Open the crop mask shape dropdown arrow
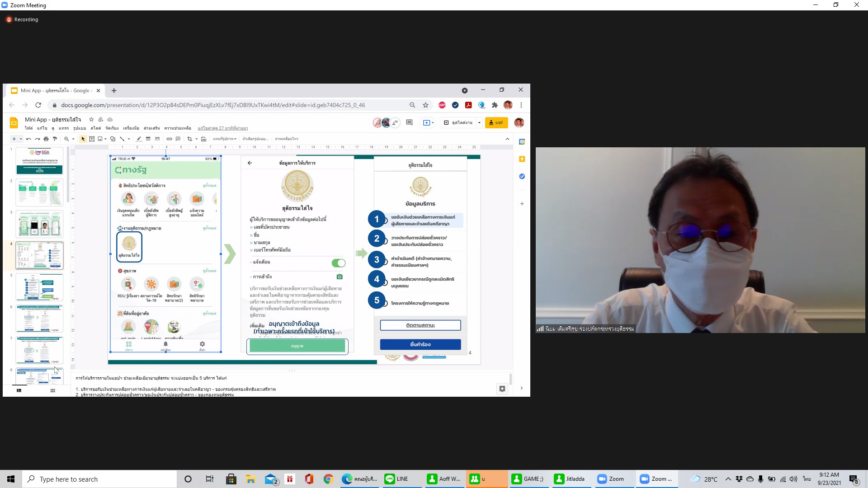This screenshot has height=488, width=868. click(196, 139)
